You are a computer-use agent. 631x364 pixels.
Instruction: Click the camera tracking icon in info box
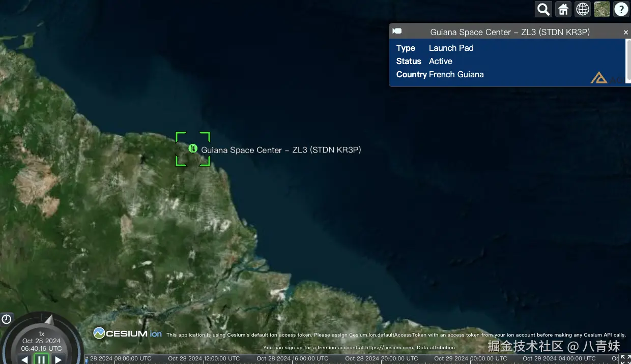tap(397, 32)
